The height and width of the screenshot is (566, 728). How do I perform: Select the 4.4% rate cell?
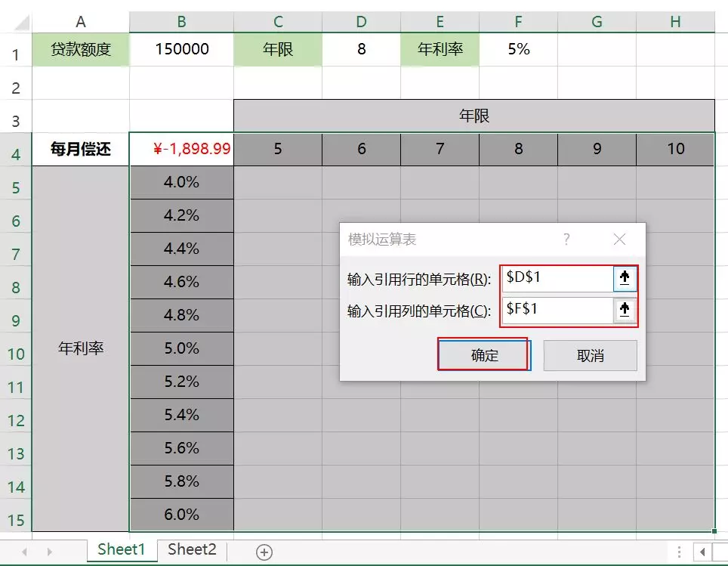pyautogui.click(x=181, y=249)
